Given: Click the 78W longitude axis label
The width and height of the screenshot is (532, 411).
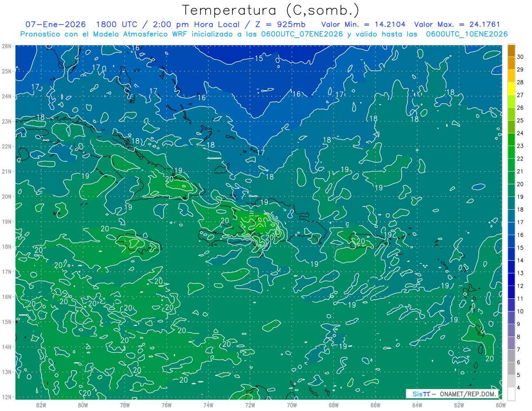Looking at the screenshot, I should click(x=125, y=405).
